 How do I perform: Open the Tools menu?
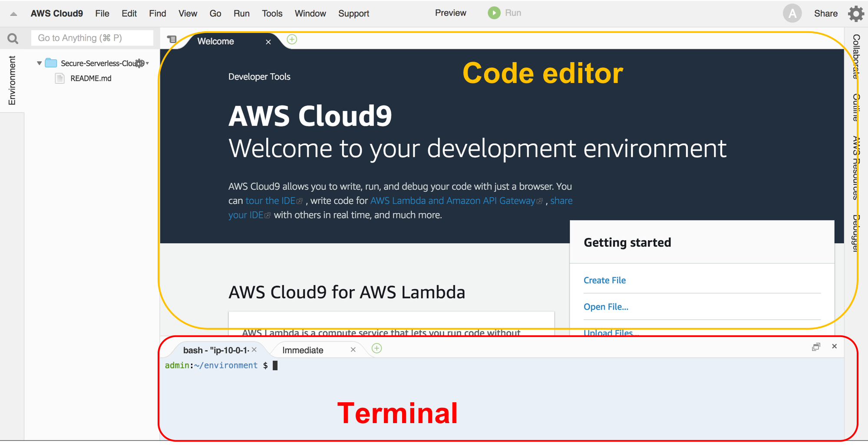tap(272, 13)
